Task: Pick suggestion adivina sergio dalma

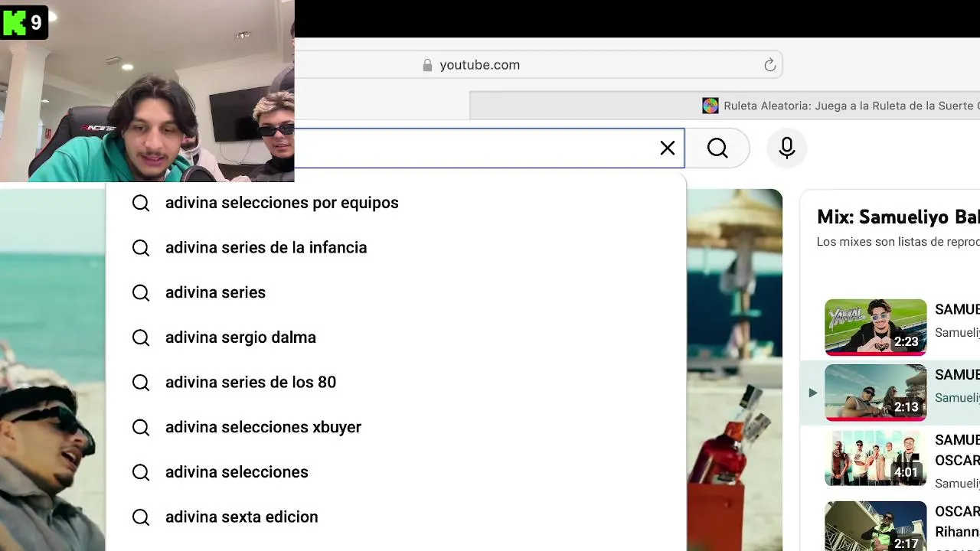Action: coord(396,337)
